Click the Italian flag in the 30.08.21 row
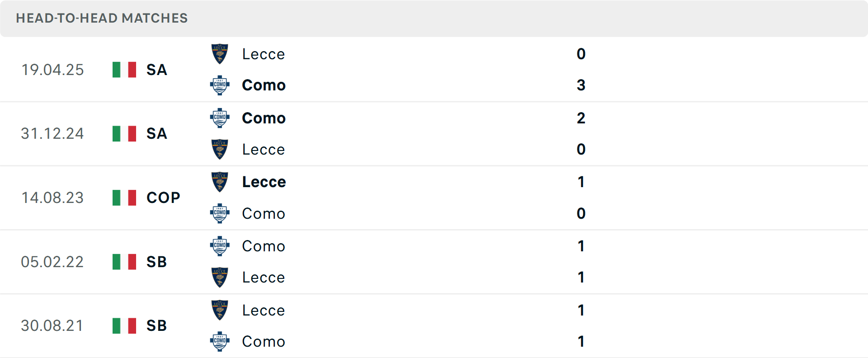This screenshot has height=358, width=868. pos(124,325)
